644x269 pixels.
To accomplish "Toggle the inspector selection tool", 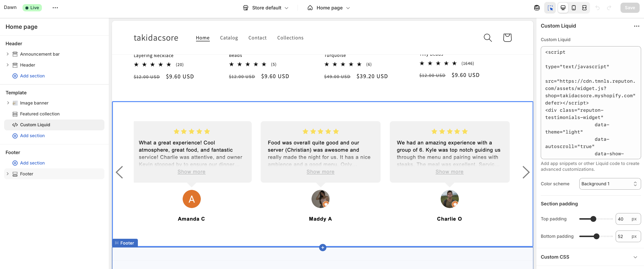I will pos(550,8).
